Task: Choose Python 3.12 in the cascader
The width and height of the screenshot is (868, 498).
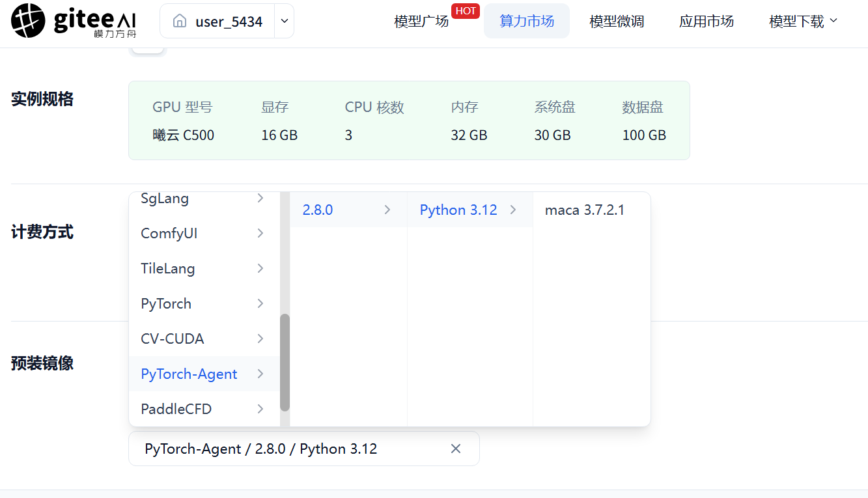Action: (x=469, y=210)
